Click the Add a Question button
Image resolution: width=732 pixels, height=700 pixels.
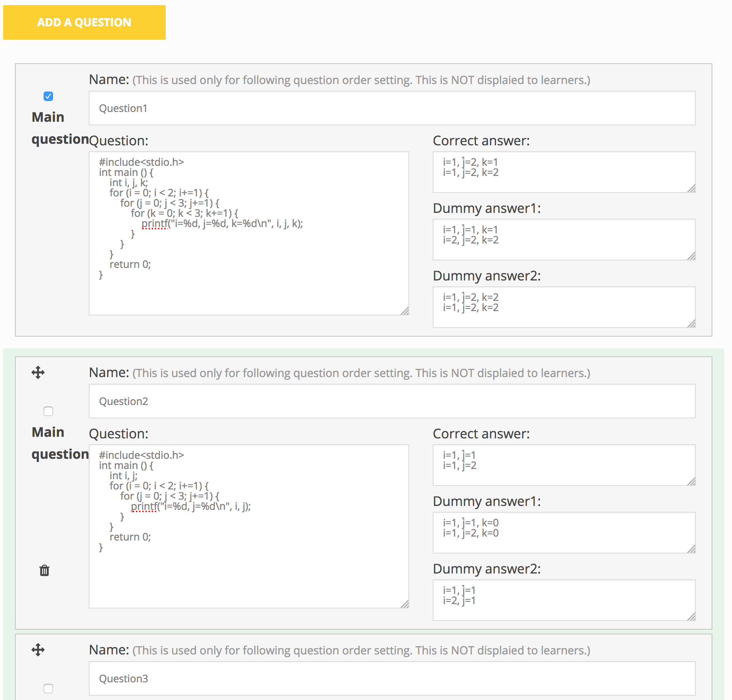(84, 22)
